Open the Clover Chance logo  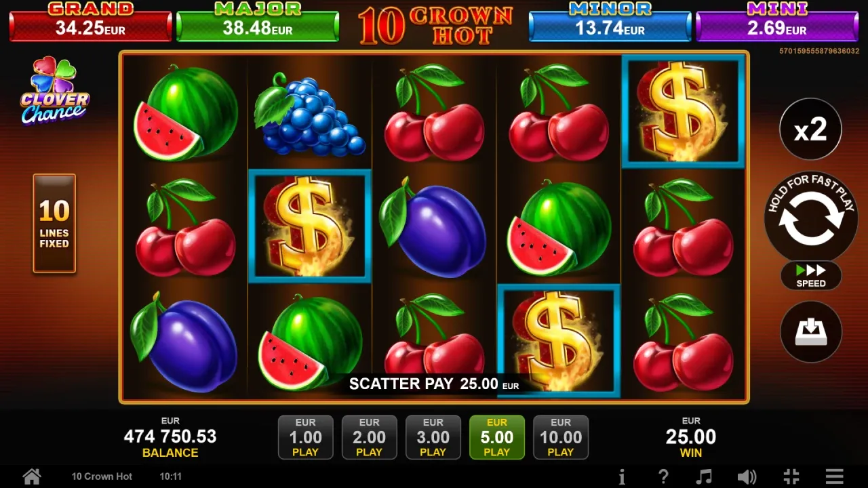click(x=54, y=91)
